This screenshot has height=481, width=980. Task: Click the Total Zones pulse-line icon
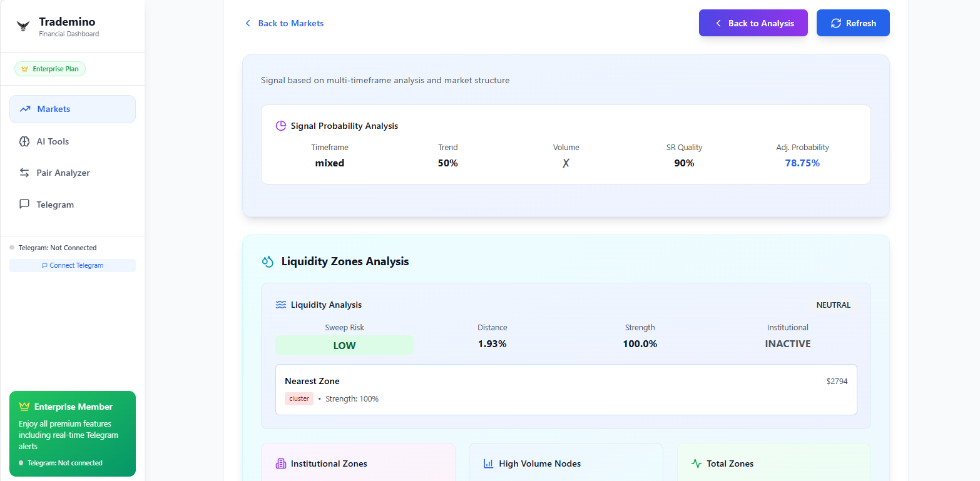pos(696,463)
